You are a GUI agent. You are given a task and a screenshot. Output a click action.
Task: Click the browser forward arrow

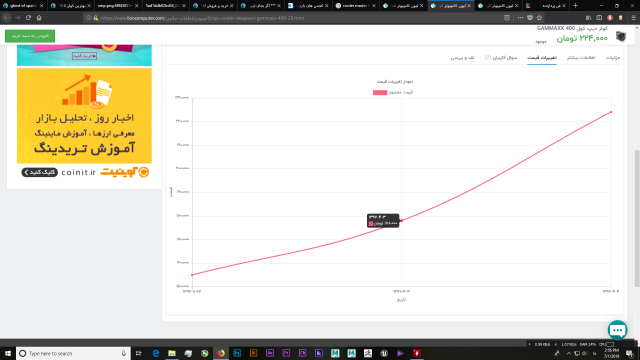pyautogui.click(x=18, y=18)
